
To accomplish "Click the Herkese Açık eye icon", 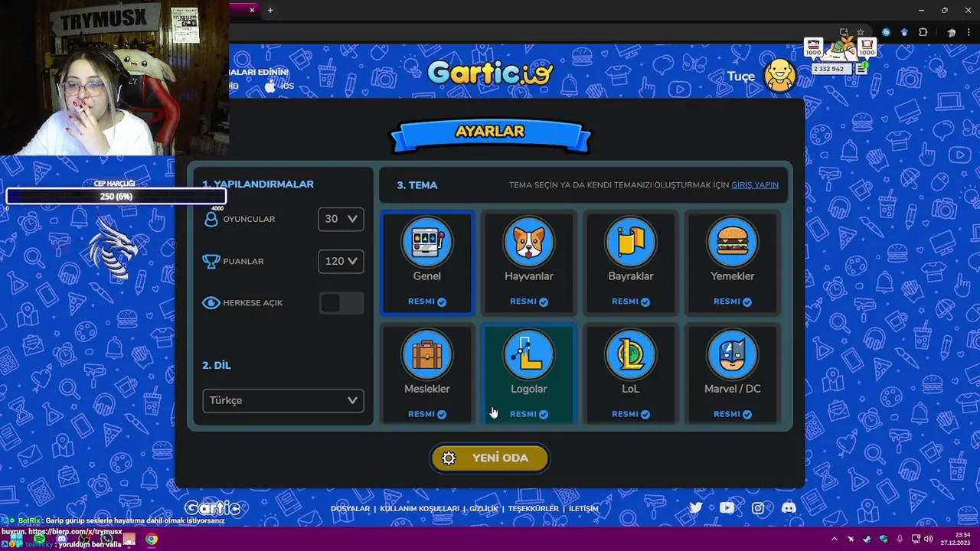I will click(211, 303).
